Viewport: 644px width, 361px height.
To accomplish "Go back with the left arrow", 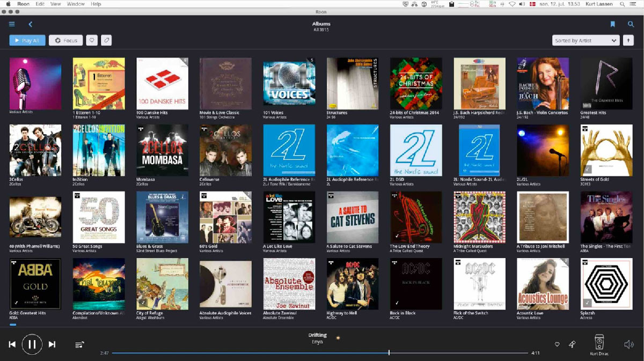I will pos(31,24).
